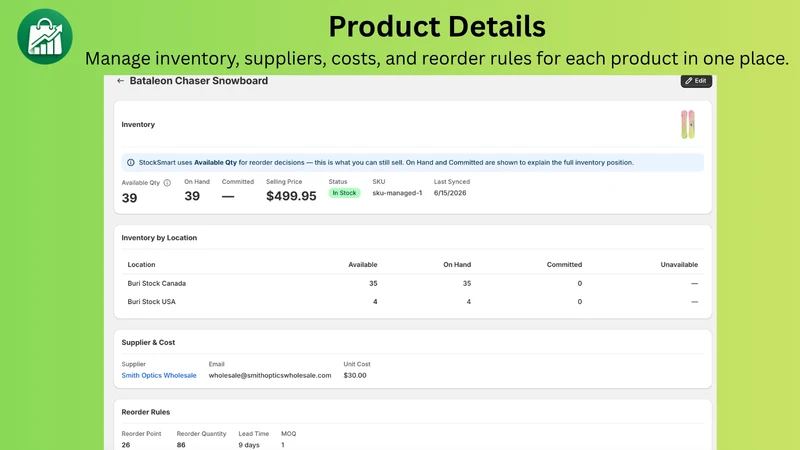Open the Smith Optics Wholesale supplier link
This screenshot has height=450, width=800.
[159, 376]
